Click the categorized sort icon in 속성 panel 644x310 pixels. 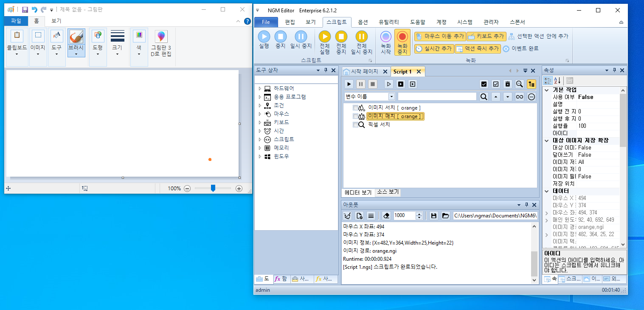(x=548, y=80)
